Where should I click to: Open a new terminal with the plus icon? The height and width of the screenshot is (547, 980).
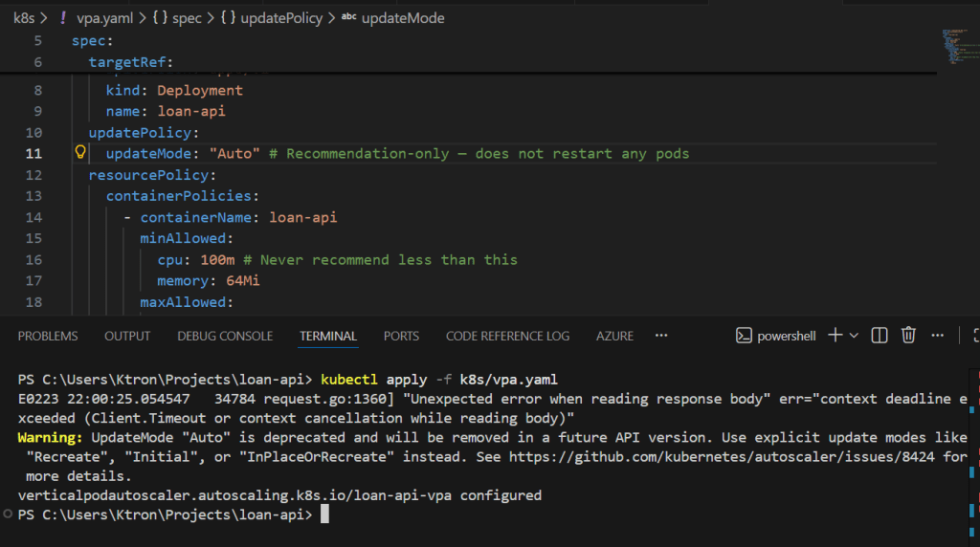[x=835, y=336]
